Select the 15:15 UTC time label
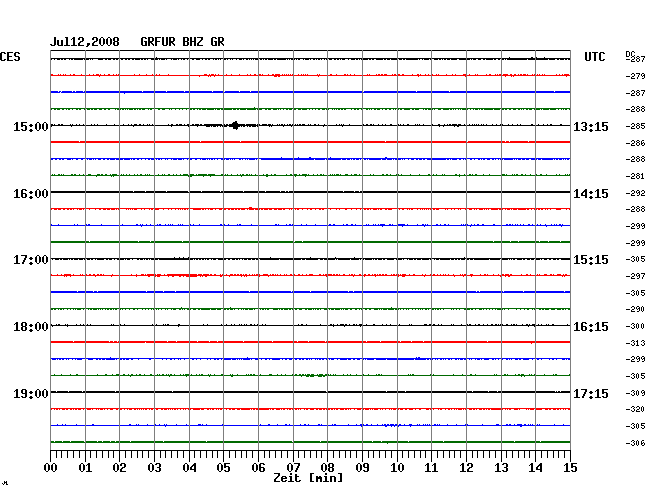This screenshot has width=650, height=494. click(x=591, y=260)
